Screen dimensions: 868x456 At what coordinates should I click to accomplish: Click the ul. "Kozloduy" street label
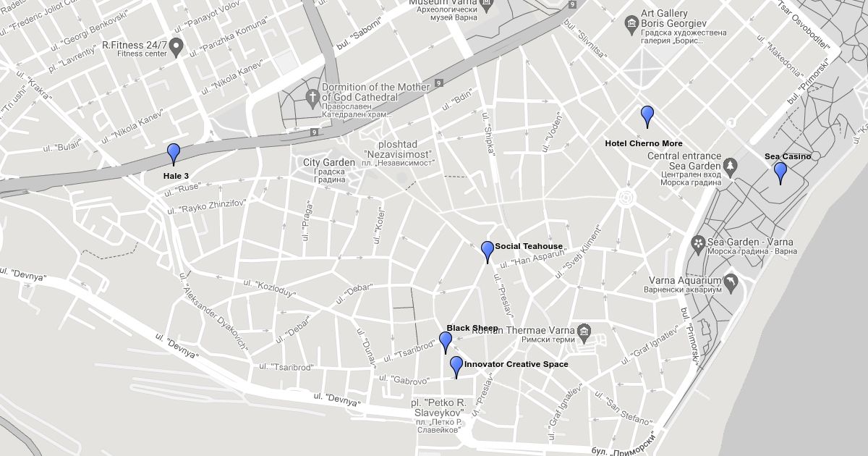pos(270,288)
